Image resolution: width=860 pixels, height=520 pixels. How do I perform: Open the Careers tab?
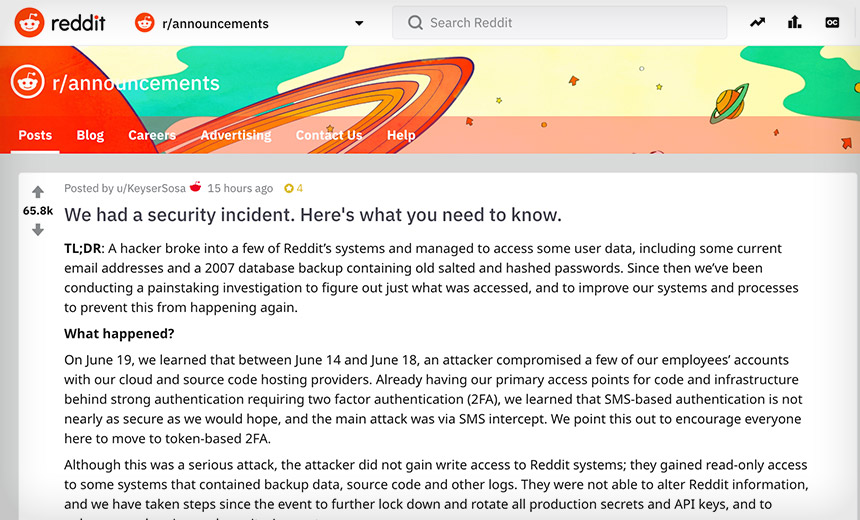pos(152,135)
